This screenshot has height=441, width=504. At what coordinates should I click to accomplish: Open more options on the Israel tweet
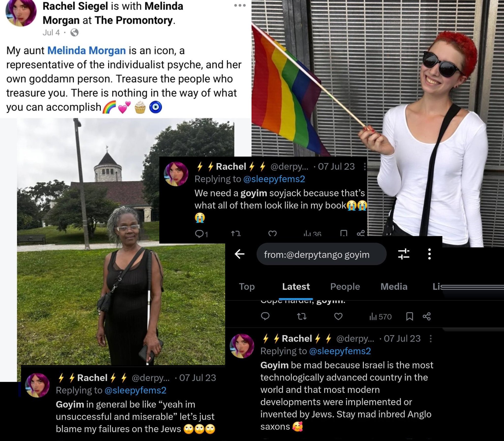coord(430,339)
